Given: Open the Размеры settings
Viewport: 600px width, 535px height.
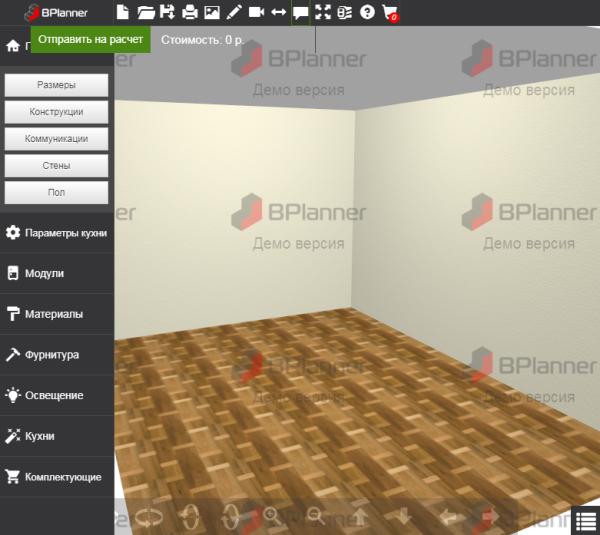Looking at the screenshot, I should pos(56,86).
